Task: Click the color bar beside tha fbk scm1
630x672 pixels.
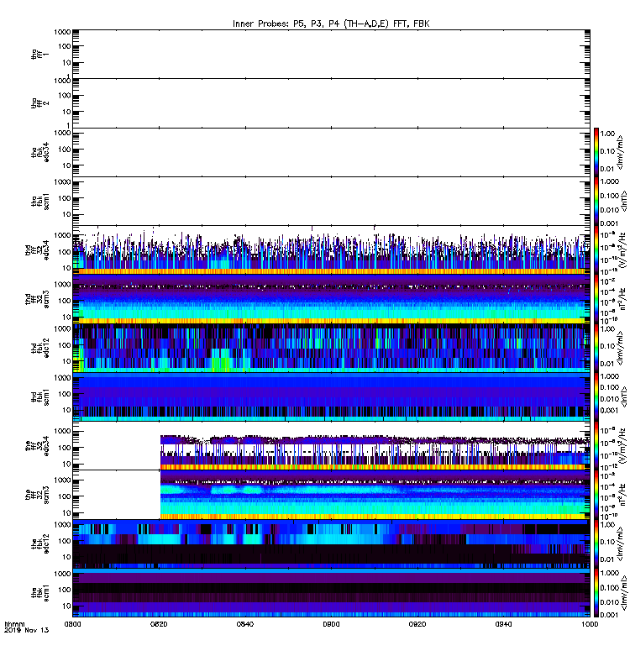Action: pyautogui.click(x=596, y=202)
